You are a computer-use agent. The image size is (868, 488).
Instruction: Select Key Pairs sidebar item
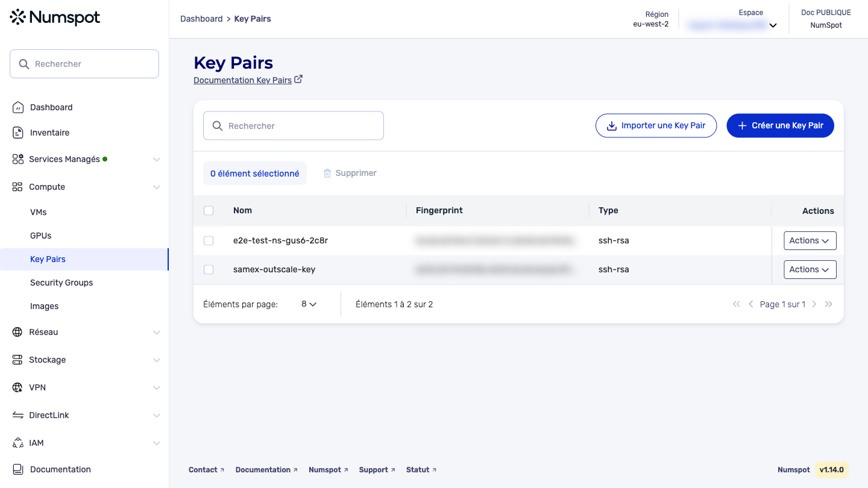(84, 259)
